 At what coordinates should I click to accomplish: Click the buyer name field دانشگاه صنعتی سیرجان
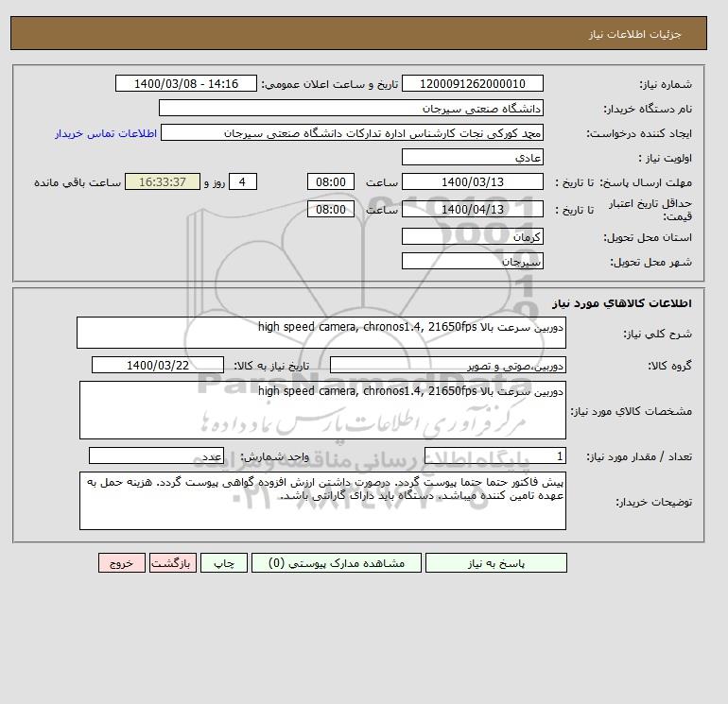(351, 108)
